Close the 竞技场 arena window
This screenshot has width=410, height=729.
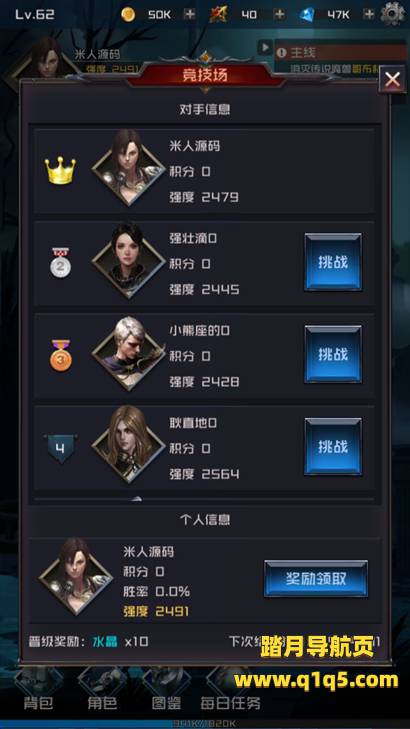[x=392, y=80]
